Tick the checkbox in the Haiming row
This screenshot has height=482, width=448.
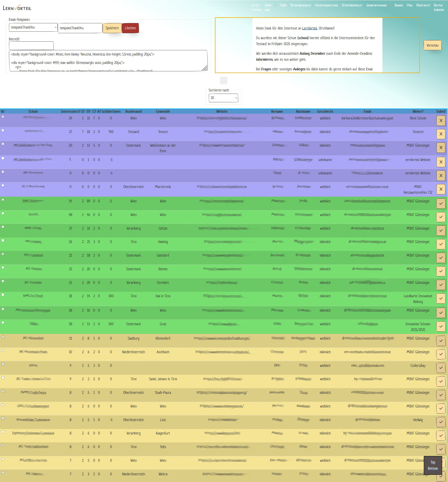pyautogui.click(x=3, y=240)
